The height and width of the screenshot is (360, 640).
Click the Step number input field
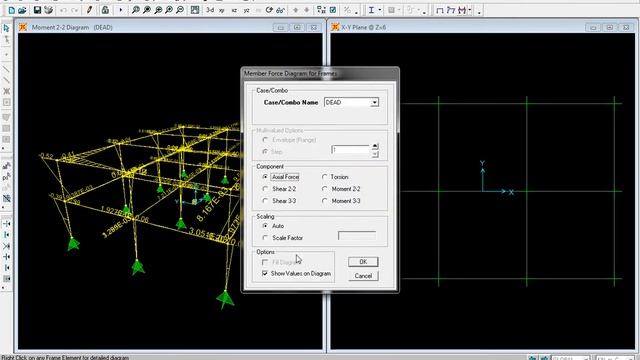[x=351, y=150]
